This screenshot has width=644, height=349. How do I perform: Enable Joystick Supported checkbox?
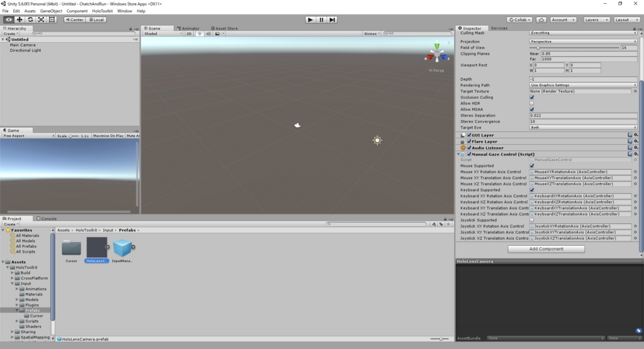pos(532,220)
